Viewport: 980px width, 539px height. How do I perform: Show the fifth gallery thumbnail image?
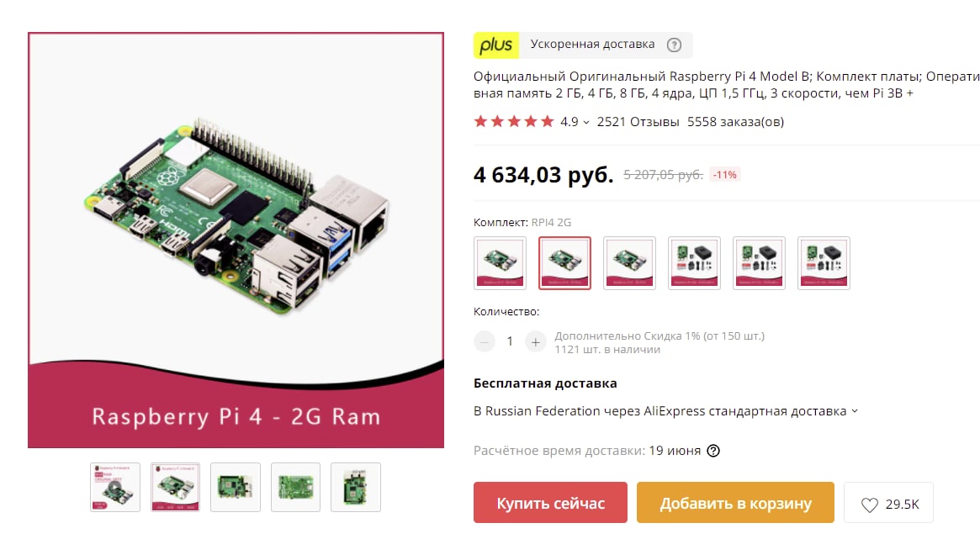[356, 487]
